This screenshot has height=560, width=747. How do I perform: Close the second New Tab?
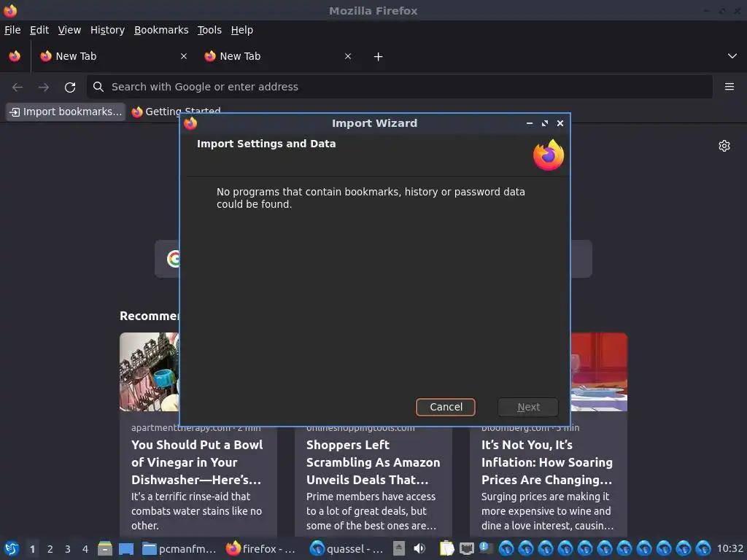click(348, 56)
